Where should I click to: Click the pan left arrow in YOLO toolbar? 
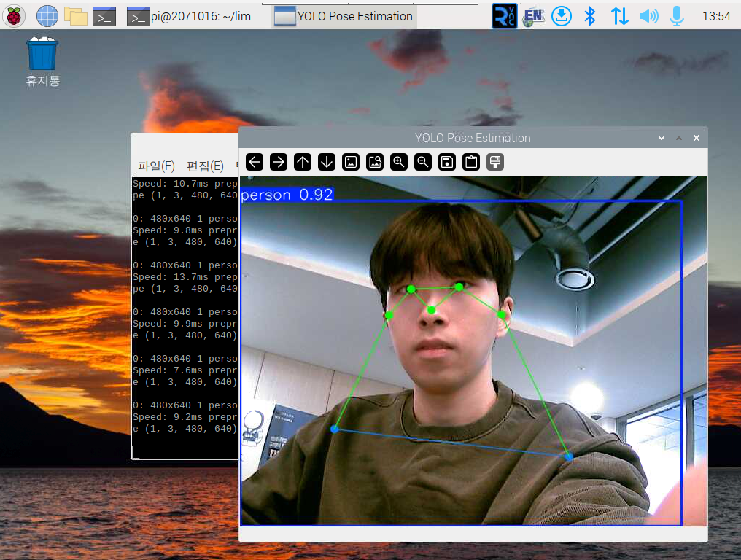coord(255,162)
